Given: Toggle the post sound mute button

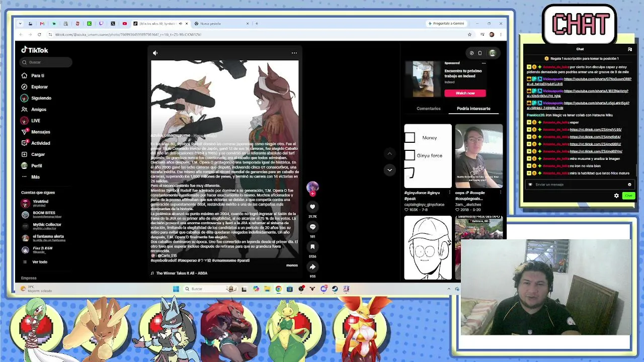Looking at the screenshot, I should pyautogui.click(x=155, y=53).
